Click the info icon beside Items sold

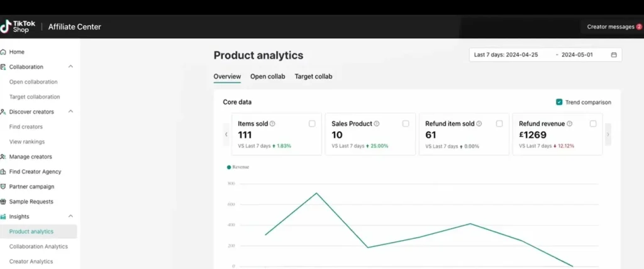pos(272,124)
